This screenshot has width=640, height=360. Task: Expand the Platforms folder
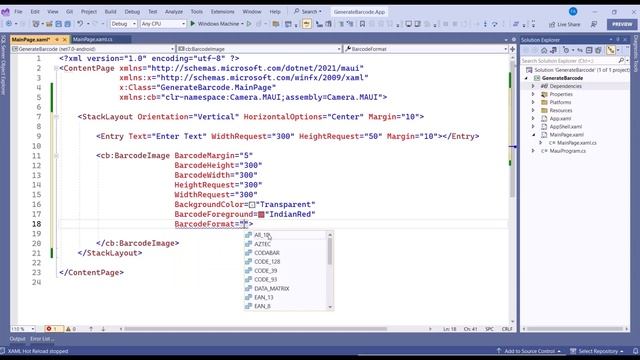pos(533,102)
